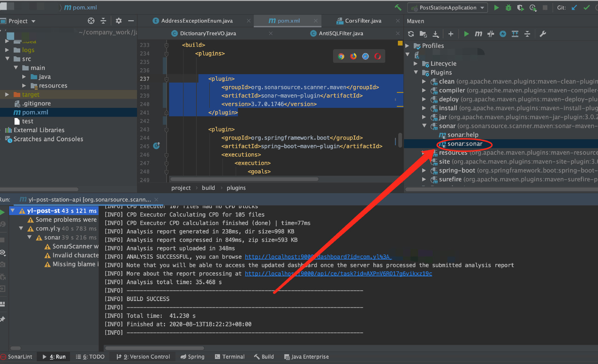The width and height of the screenshot is (598, 364).
Task: Start debugging with the bug icon
Action: 508,7
